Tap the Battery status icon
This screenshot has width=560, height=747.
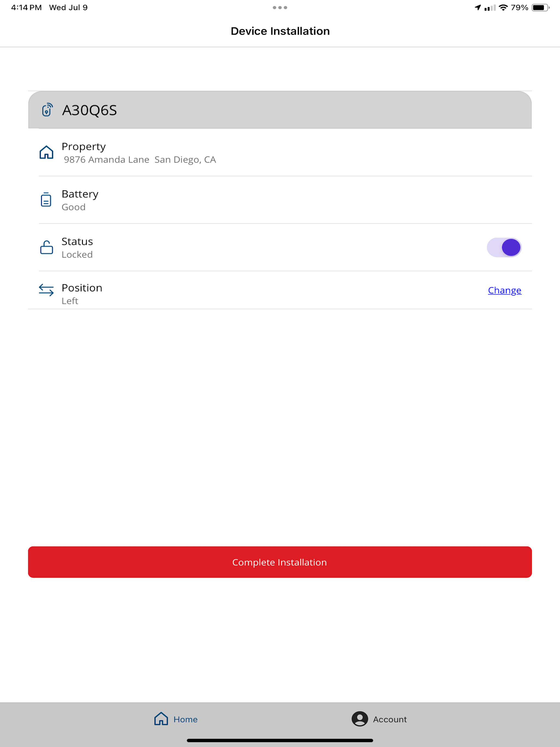(46, 200)
